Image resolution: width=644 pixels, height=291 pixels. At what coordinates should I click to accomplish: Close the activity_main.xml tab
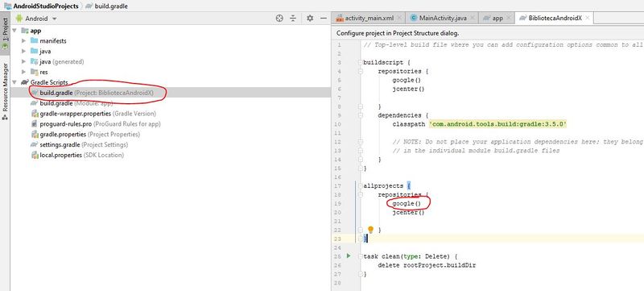399,18
